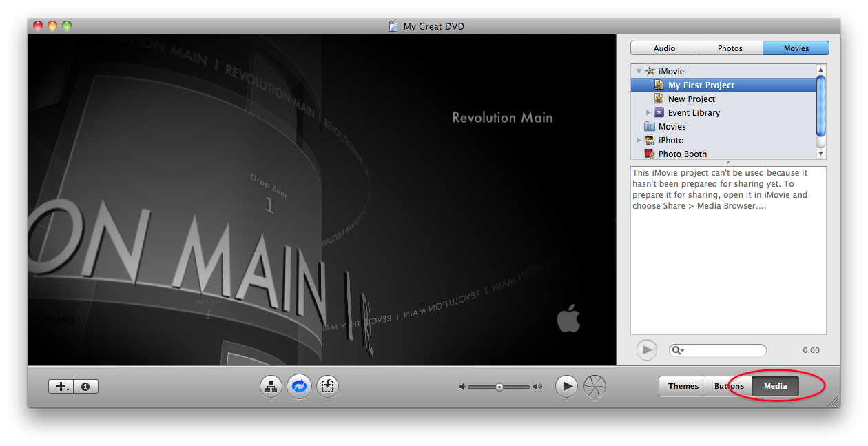Click the Burn disc icon
The width and height of the screenshot is (868, 446).
tap(595, 387)
